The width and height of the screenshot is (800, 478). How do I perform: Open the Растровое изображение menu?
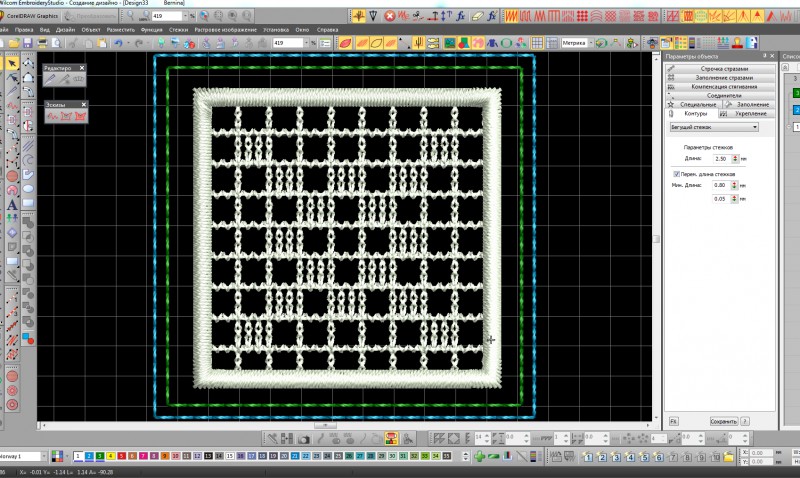(x=226, y=30)
